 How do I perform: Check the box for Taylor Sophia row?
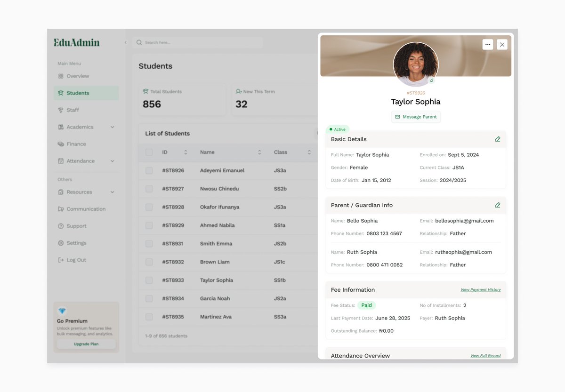pyautogui.click(x=149, y=280)
